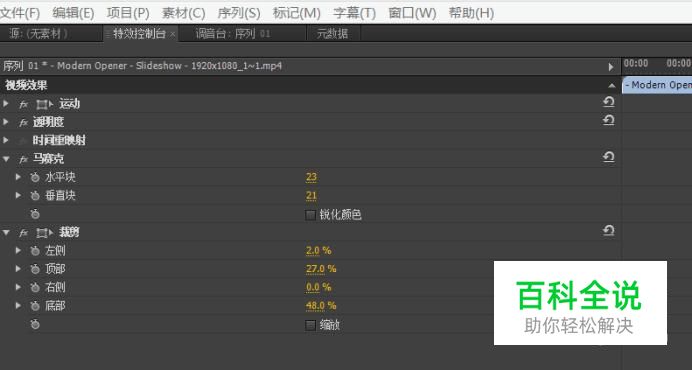
Task: Toggle animation stopwatch for 左侧
Action: [35, 251]
